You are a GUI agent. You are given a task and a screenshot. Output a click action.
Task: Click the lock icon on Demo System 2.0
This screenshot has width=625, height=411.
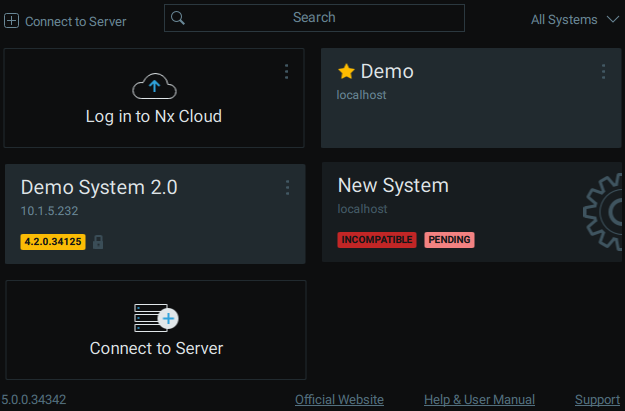point(98,242)
